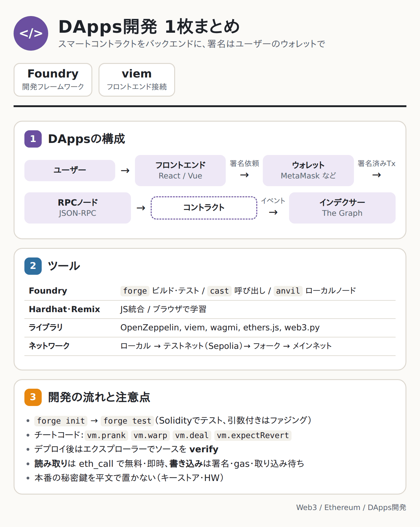Image resolution: width=420 pixels, height=527 pixels.
Task: Click the vm.deal cheatcode tag
Action: tap(192, 435)
